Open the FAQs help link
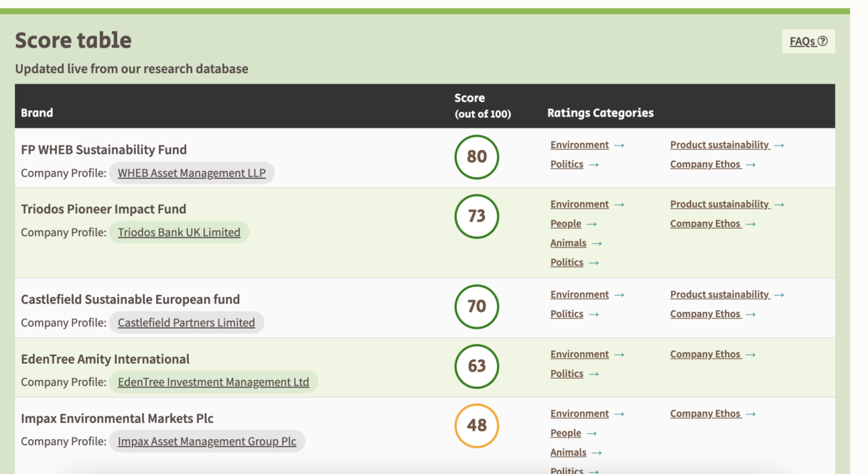This screenshot has width=868, height=474. tap(808, 42)
